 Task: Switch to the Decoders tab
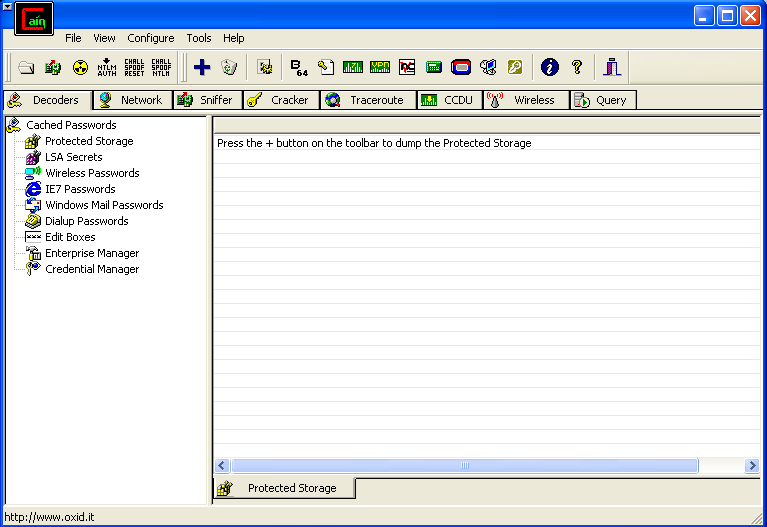point(47,100)
